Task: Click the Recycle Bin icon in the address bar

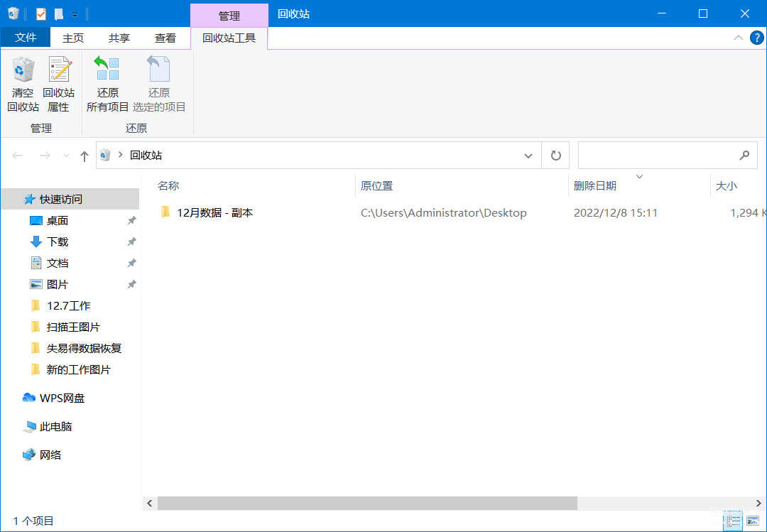Action: click(104, 155)
